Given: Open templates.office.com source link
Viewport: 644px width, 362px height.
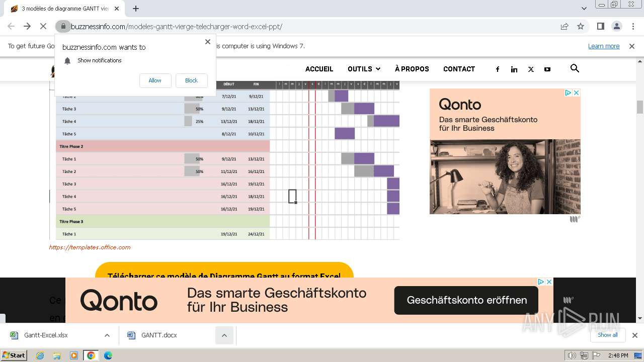Looking at the screenshot, I should tap(90, 247).
